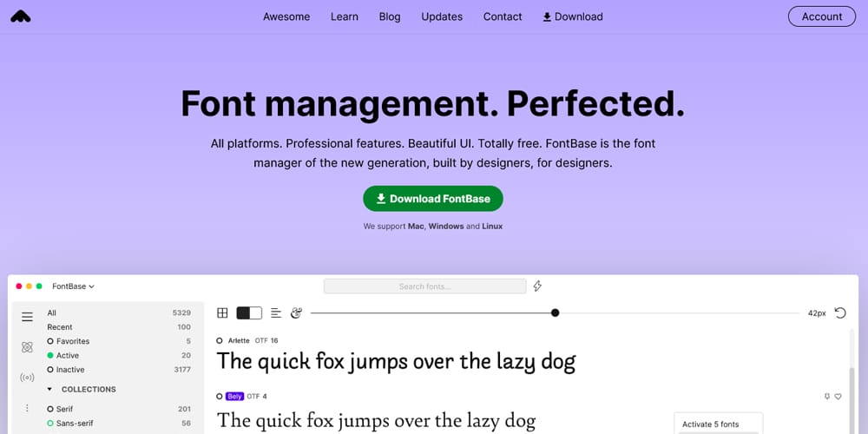
Task: Click the atom-shaped icon in the sidebar
Action: (27, 347)
